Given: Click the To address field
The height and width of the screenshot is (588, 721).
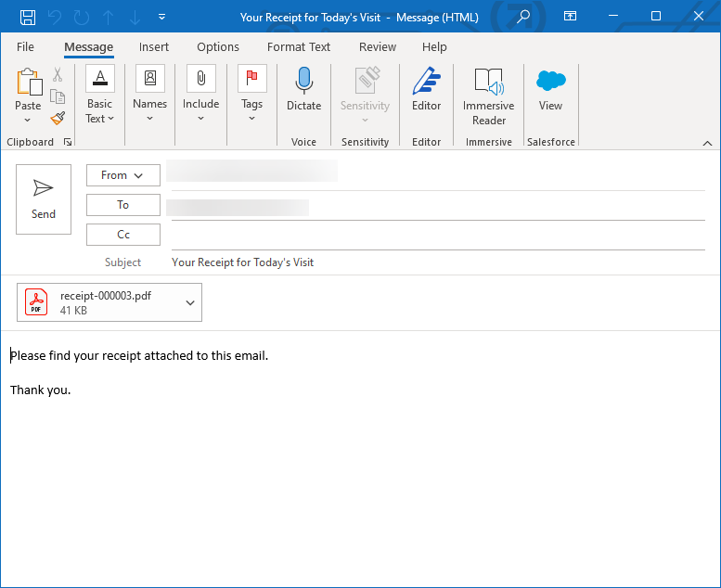Looking at the screenshot, I should (x=438, y=207).
